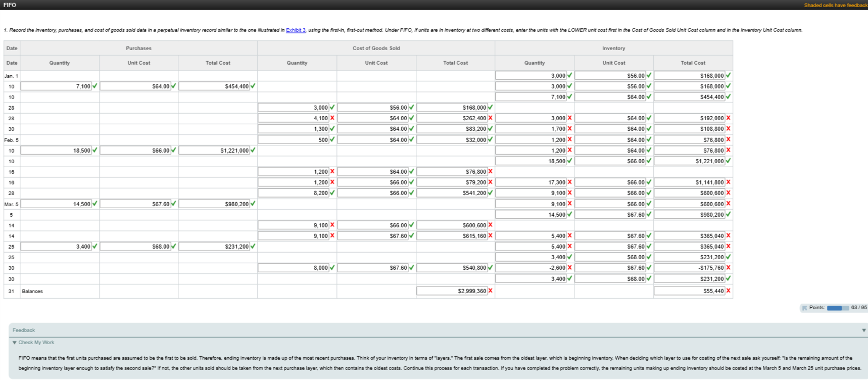Screen dimensions: 868x380
Task: Click the red X beside 17,300 quantity
Action: [569, 182]
